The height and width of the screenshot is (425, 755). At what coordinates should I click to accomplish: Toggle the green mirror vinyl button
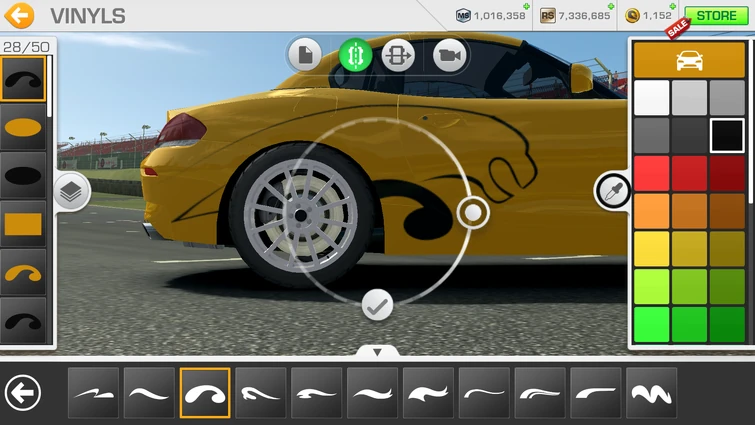point(355,55)
